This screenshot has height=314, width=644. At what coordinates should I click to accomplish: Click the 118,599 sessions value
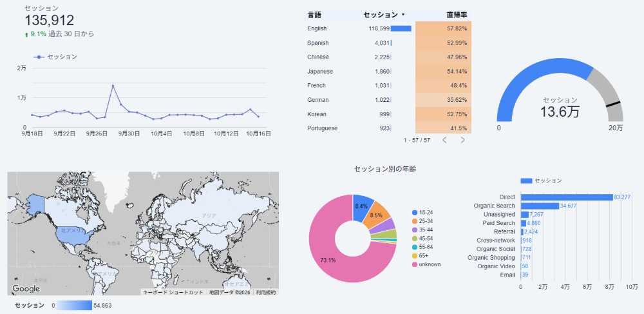click(x=379, y=29)
